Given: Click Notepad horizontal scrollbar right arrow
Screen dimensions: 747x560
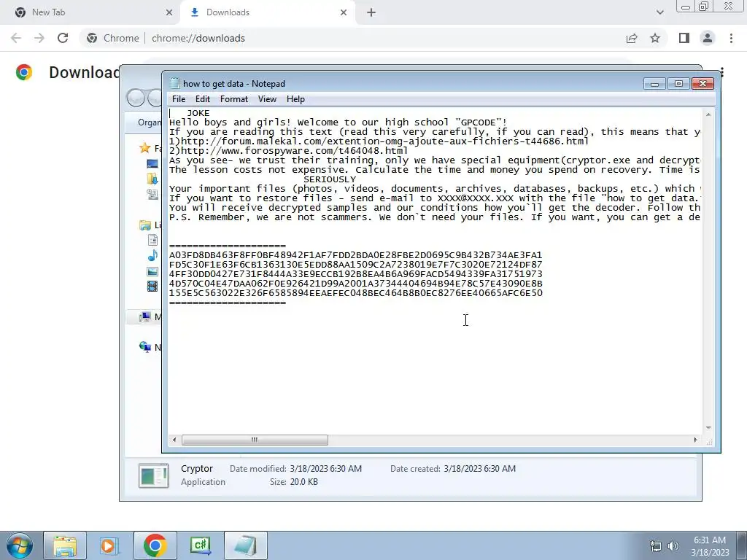Looking at the screenshot, I should 695,440.
